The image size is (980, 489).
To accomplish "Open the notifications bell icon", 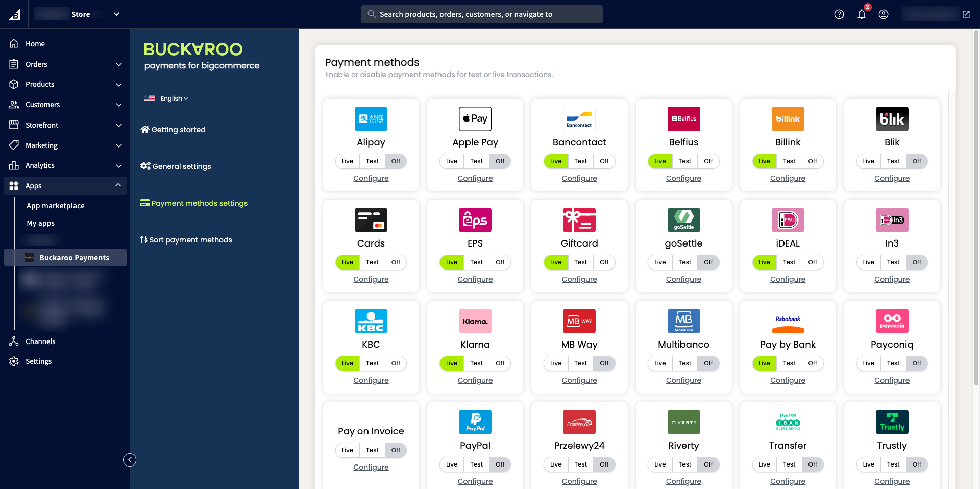I will point(862,14).
